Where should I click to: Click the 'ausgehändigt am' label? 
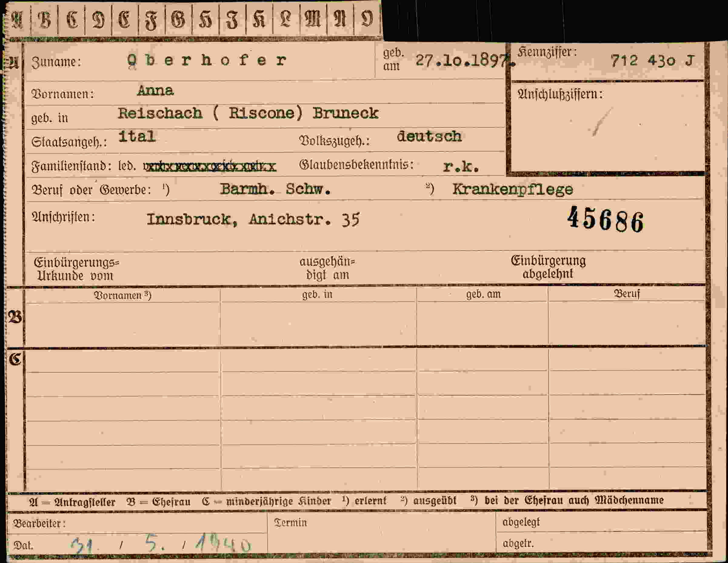tap(327, 268)
